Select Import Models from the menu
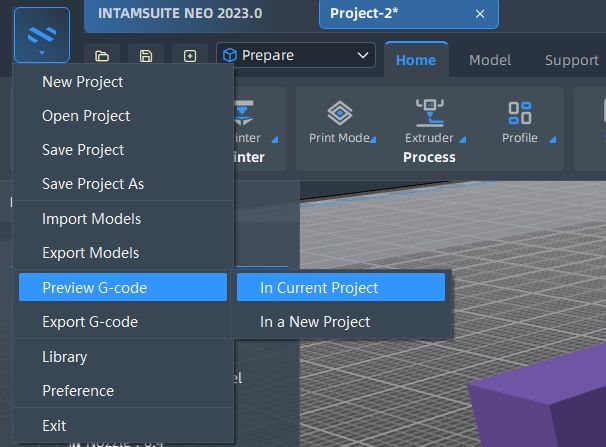The height and width of the screenshot is (447, 606). (123, 219)
